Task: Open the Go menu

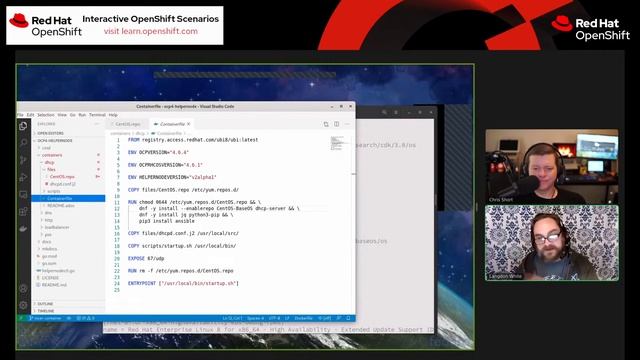Action: click(x=73, y=115)
